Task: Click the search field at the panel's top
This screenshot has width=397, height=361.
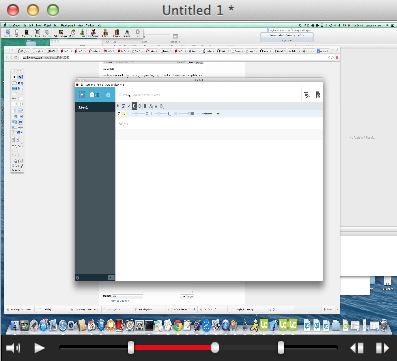Action: coord(208,95)
